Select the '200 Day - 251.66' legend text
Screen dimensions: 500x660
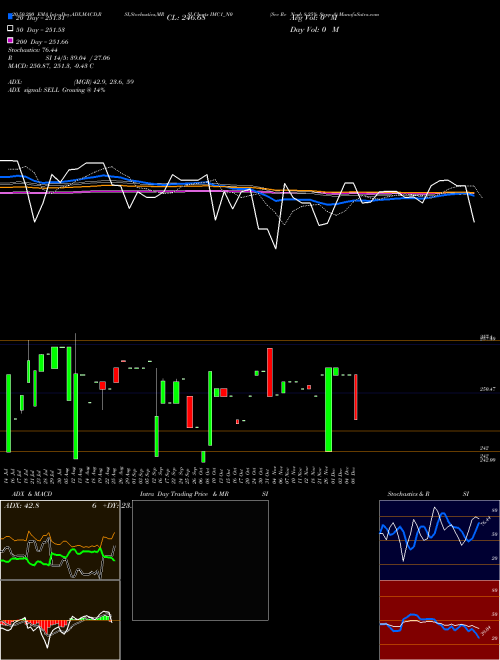coord(42,42)
